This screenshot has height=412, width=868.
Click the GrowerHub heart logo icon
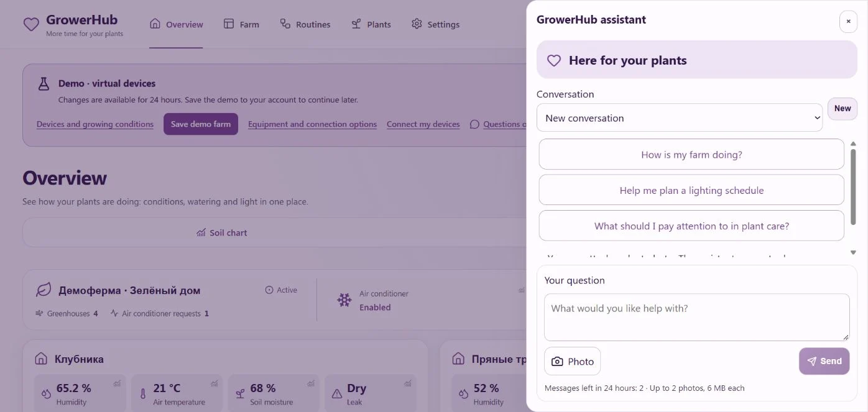(31, 24)
